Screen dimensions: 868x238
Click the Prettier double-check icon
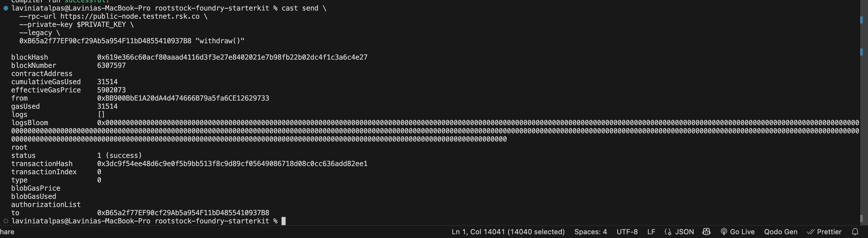click(x=811, y=232)
